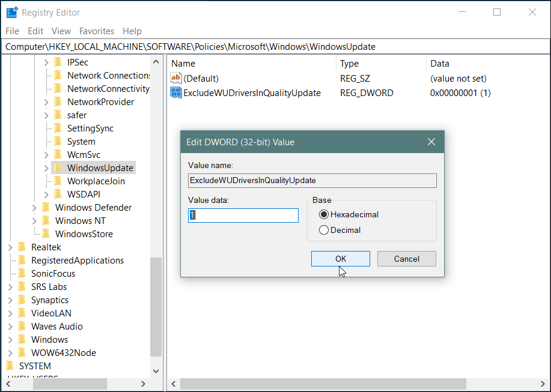The image size is (551, 392).
Task: Select the Waves Audio folder icon
Action: [x=22, y=327]
